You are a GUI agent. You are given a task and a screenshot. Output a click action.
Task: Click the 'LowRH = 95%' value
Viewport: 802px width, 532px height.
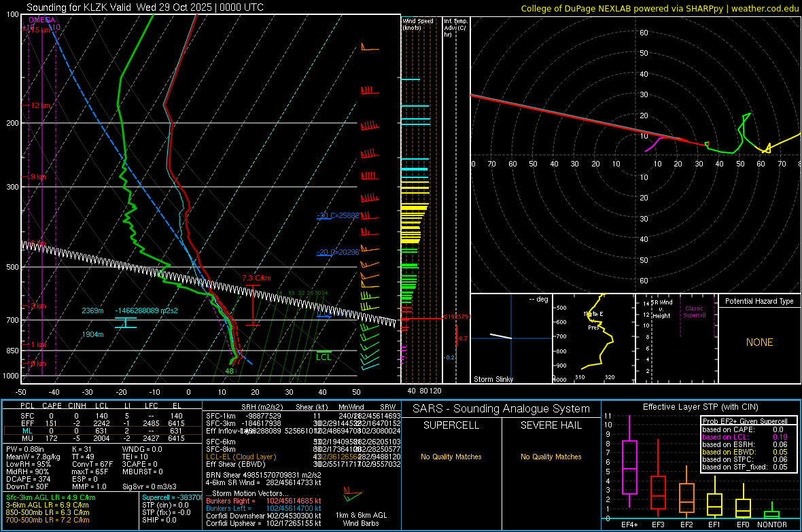29,465
